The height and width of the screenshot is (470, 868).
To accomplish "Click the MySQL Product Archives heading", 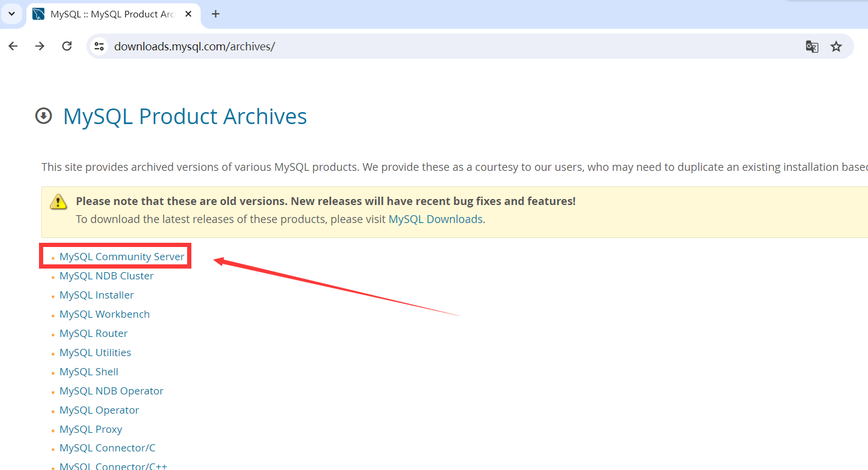I will (185, 116).
